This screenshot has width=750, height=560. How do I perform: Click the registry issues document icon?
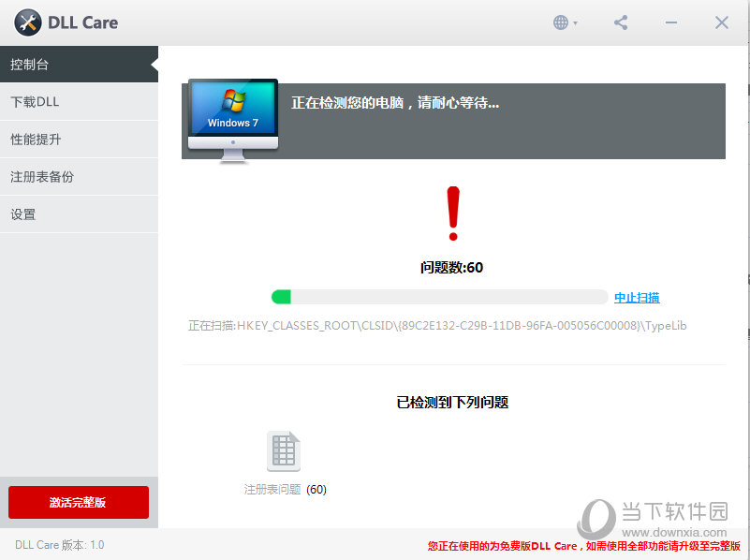(x=283, y=451)
